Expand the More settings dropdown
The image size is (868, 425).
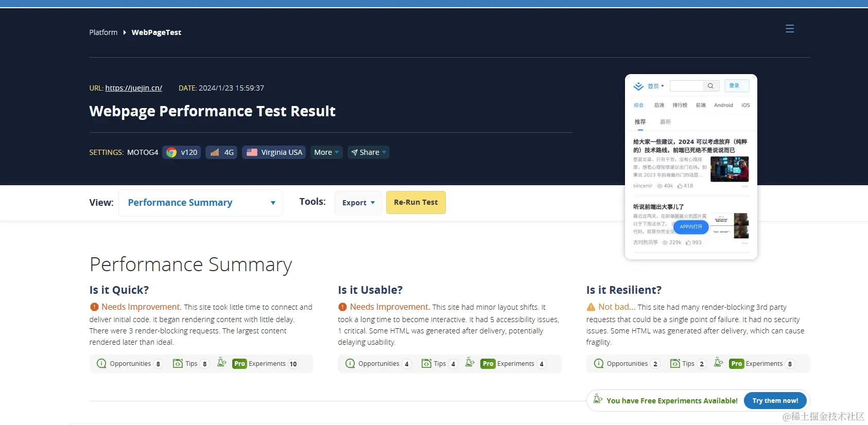click(326, 152)
